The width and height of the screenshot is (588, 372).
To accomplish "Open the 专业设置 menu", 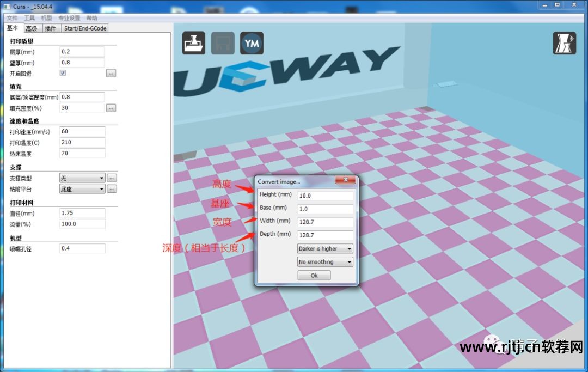I will [x=69, y=18].
